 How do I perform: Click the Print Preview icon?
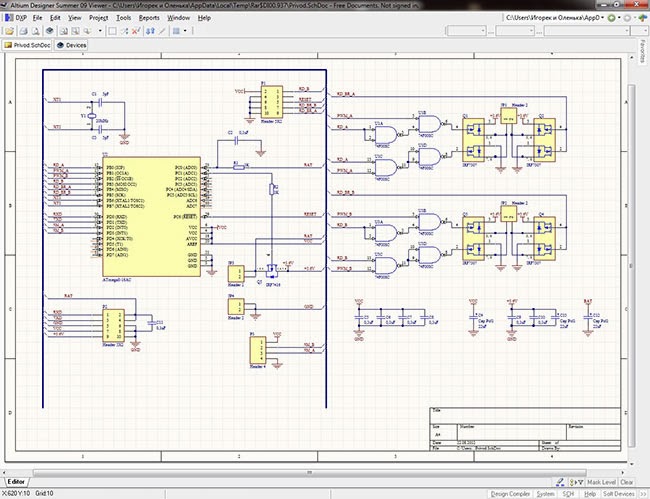click(36, 31)
